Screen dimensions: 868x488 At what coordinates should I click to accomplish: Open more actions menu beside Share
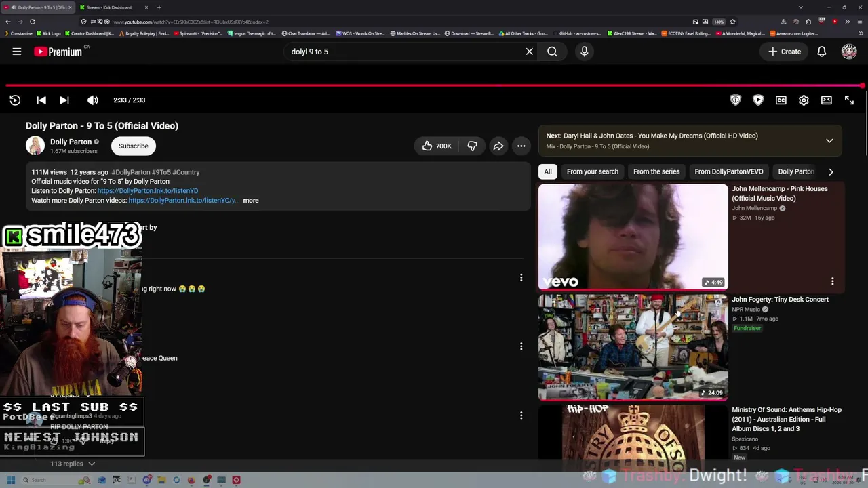pos(521,146)
